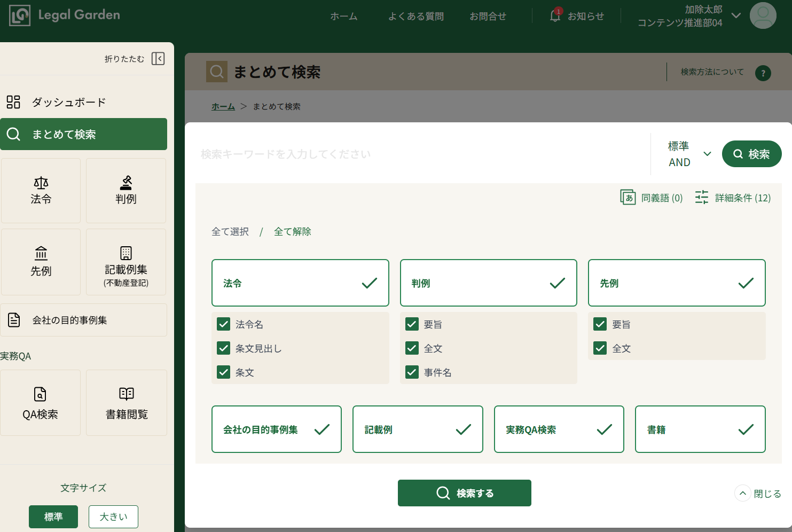792x532 pixels.
Task: Uncheck the 条文見出し checkbox
Action: [224, 348]
